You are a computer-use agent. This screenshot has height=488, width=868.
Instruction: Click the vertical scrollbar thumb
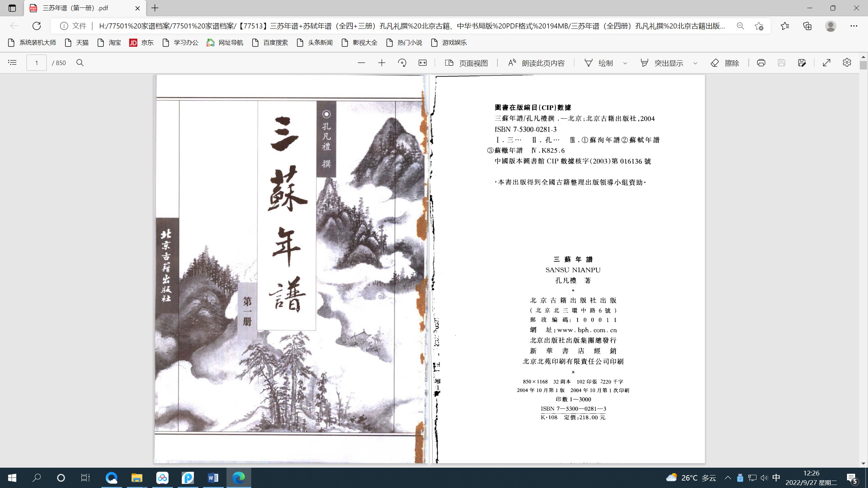point(863,65)
